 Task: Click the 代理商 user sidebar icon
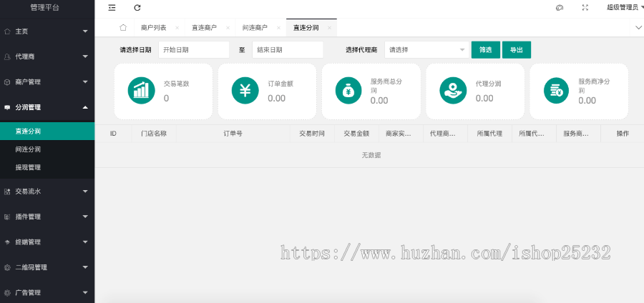7,56
